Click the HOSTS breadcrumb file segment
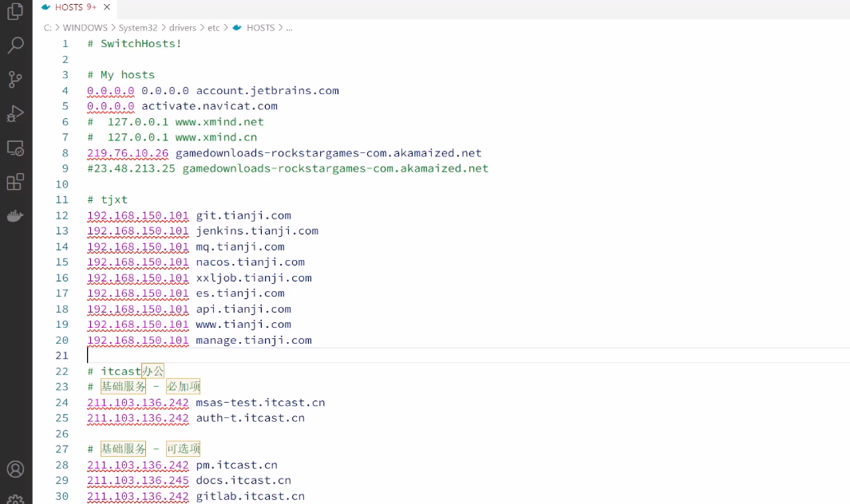Viewport: 850px width, 504px height. click(261, 28)
